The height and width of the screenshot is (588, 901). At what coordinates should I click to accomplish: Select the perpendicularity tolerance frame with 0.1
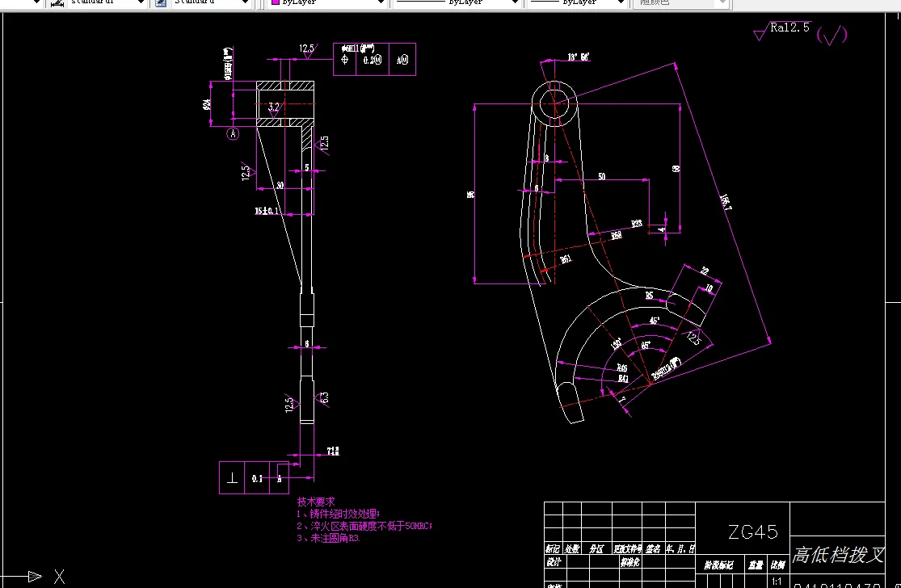[254, 478]
